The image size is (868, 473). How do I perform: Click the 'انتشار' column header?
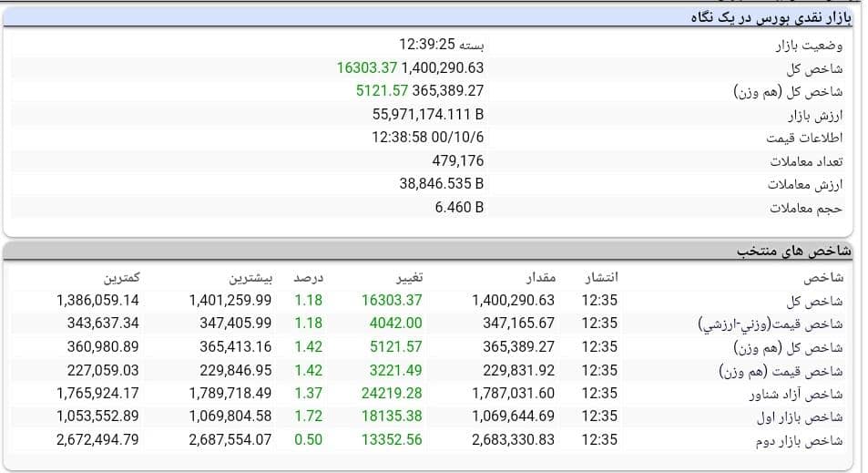601,277
